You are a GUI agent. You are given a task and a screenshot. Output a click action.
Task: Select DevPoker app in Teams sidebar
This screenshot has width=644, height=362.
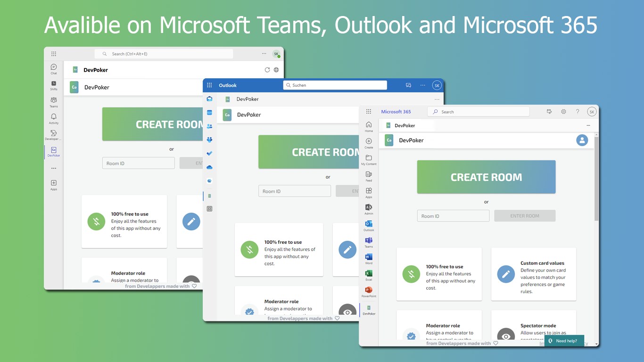[x=54, y=152]
